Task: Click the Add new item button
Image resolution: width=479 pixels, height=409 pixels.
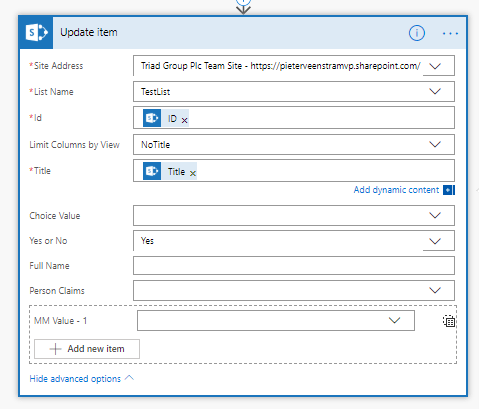Action: [x=87, y=349]
